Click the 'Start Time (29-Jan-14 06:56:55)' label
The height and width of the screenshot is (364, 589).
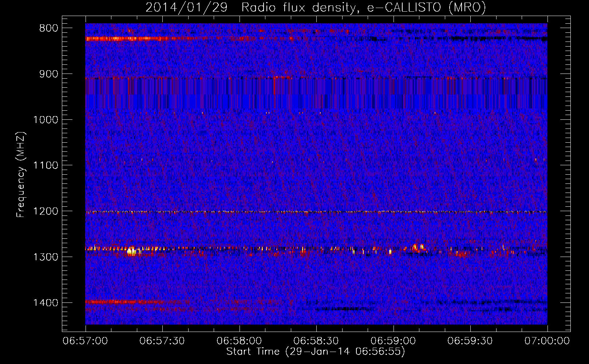(x=316, y=352)
